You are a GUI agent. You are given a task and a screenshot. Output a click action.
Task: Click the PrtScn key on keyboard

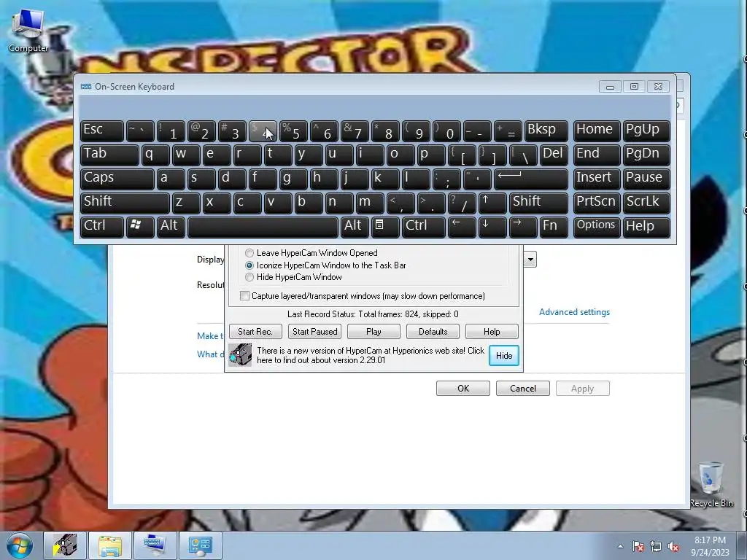click(597, 203)
